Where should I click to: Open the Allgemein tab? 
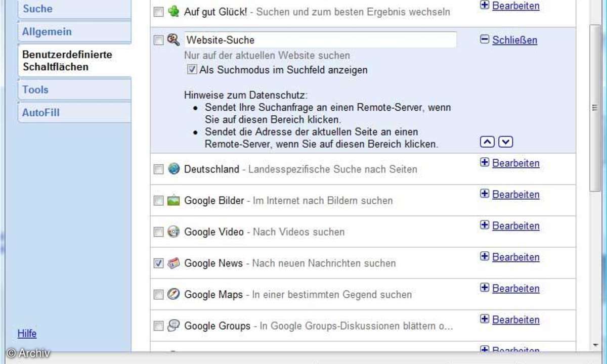74,32
